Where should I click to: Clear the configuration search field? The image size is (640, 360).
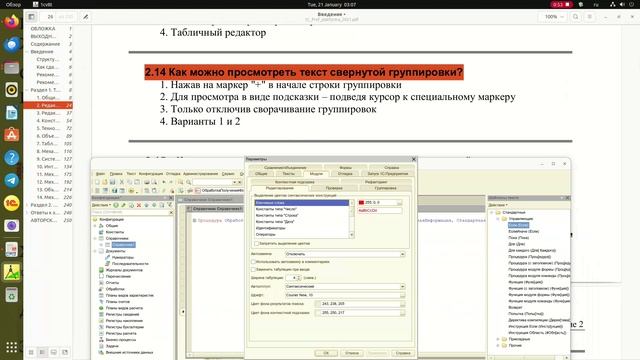[171, 213]
